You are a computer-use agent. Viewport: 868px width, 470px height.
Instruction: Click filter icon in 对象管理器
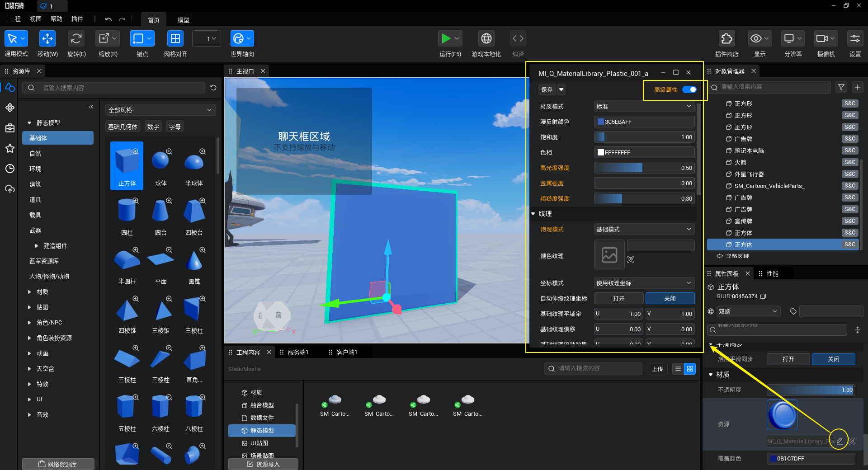coord(841,87)
